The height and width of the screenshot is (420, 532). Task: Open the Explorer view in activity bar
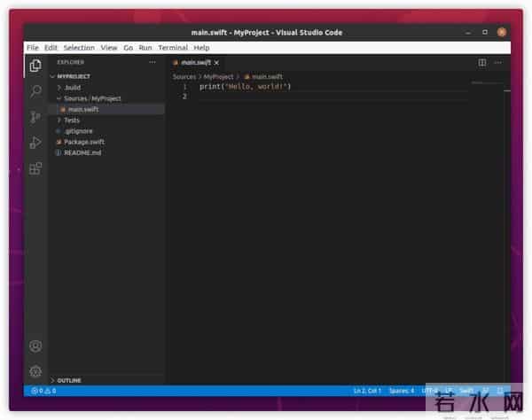35,65
